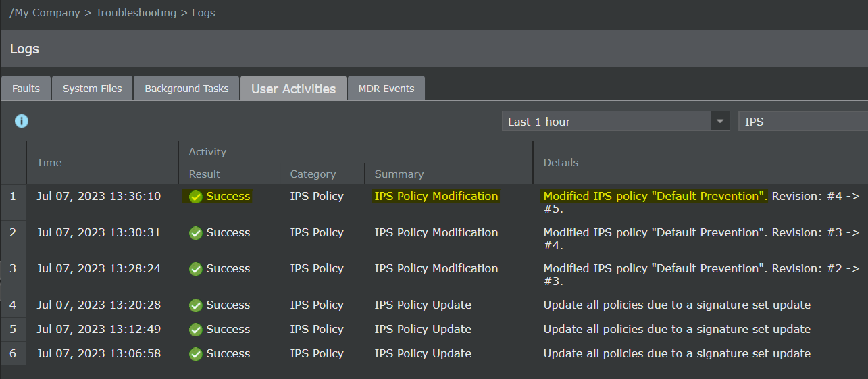Click details with Revision #2 -> #3

coord(701,275)
